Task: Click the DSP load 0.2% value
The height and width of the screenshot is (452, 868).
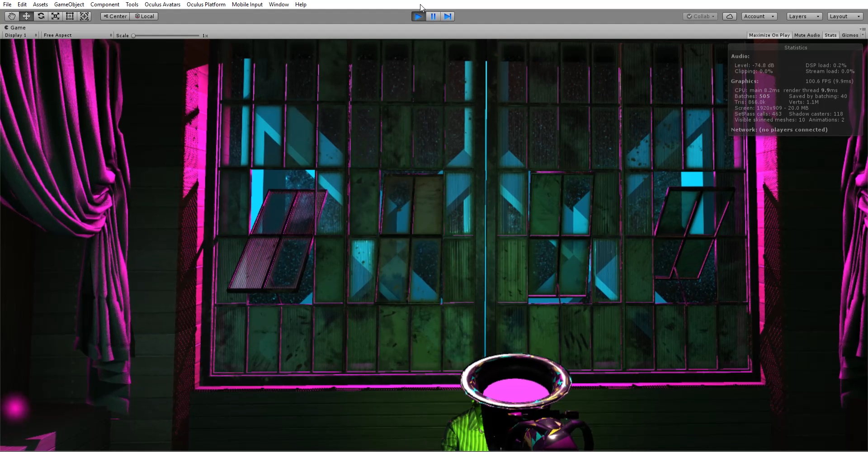Action: coord(826,66)
